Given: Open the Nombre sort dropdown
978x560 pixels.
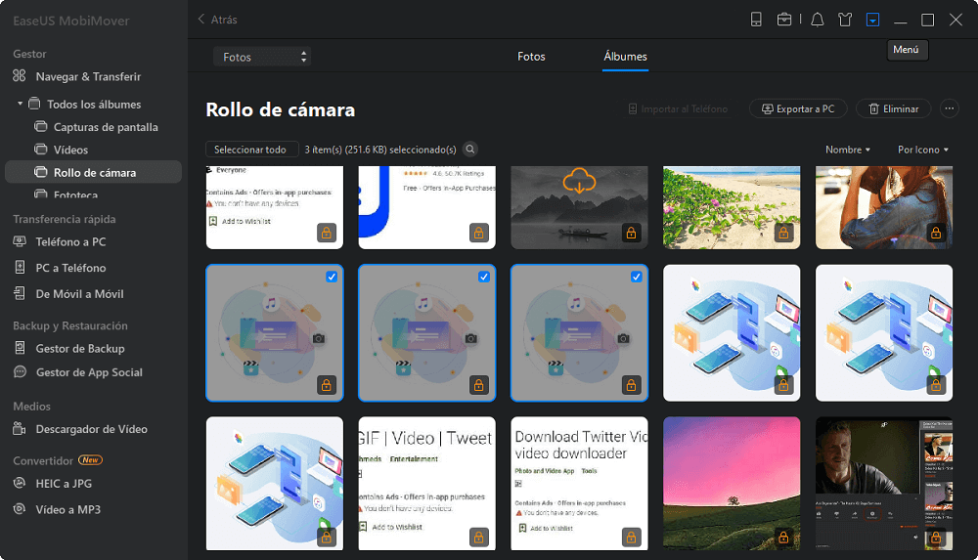Looking at the screenshot, I should coord(848,150).
